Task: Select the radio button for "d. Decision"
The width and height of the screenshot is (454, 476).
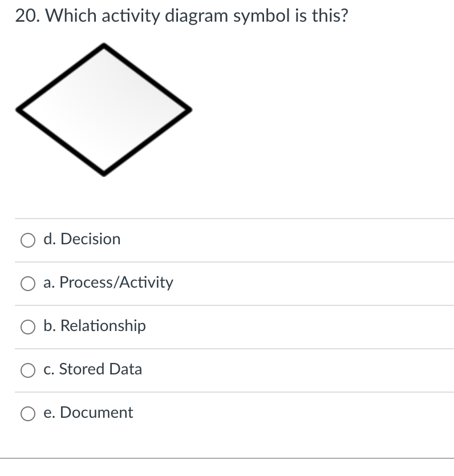Action: tap(27, 240)
